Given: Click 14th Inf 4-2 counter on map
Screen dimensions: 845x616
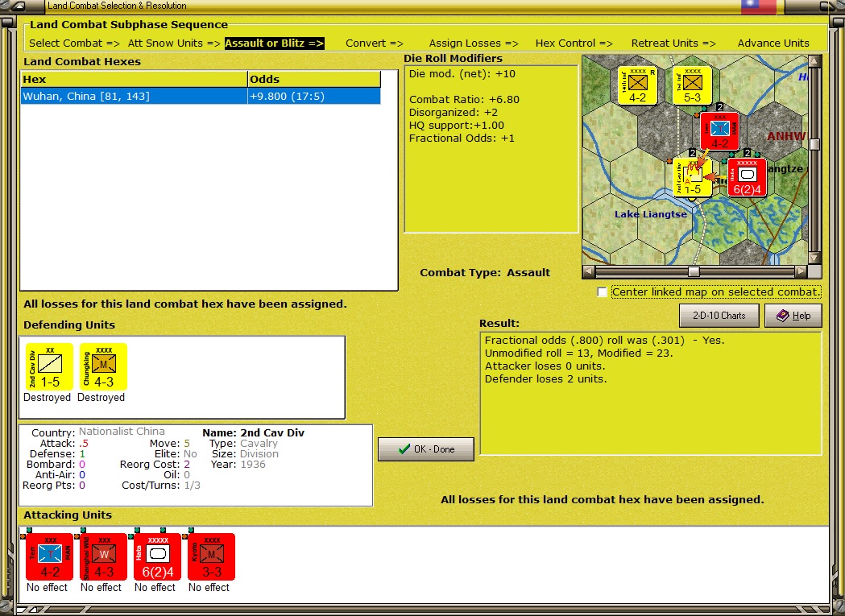Looking at the screenshot, I should (637, 85).
